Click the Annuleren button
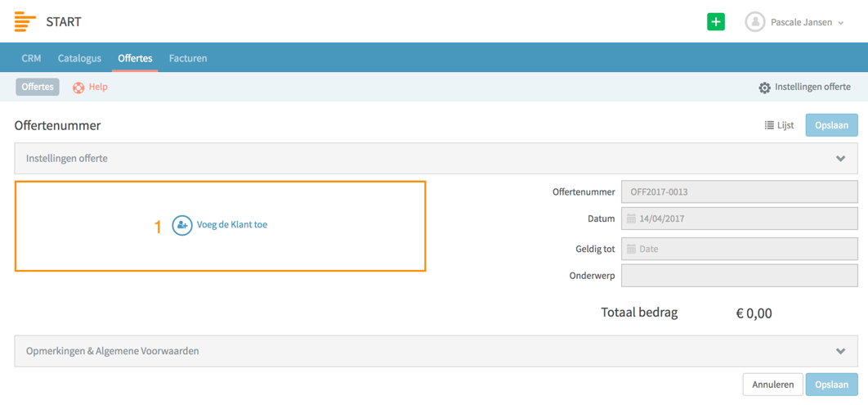The image size is (868, 405). point(773,385)
